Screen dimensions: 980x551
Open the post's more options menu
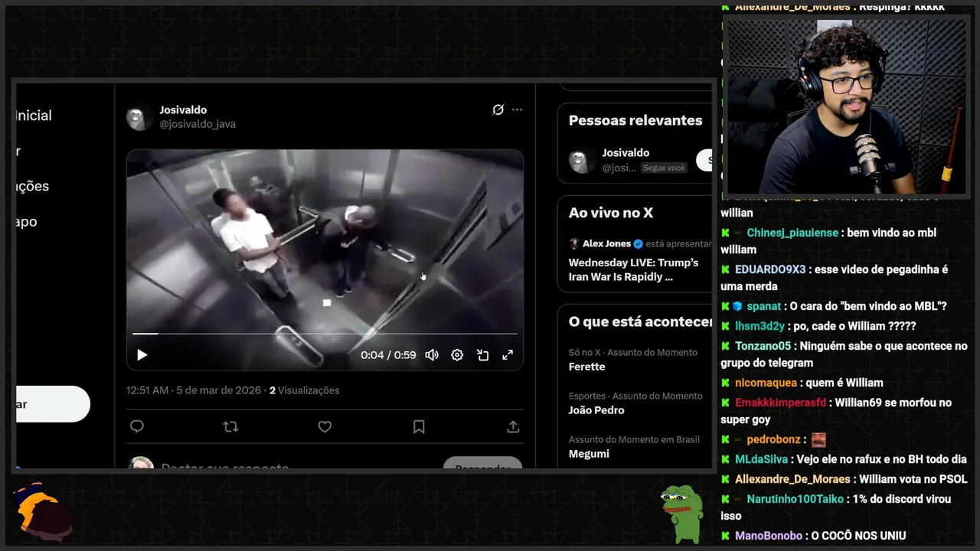(518, 110)
